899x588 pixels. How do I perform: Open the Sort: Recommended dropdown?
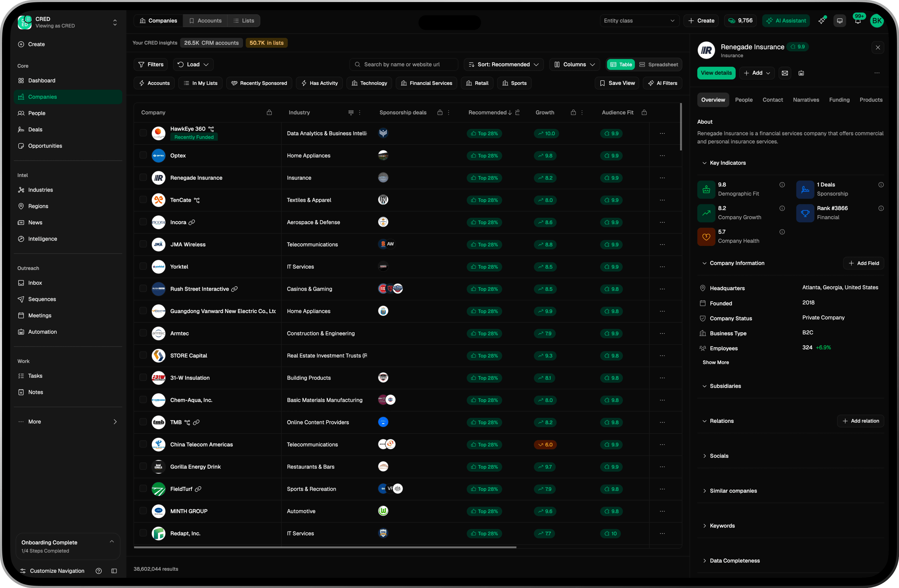coord(503,65)
